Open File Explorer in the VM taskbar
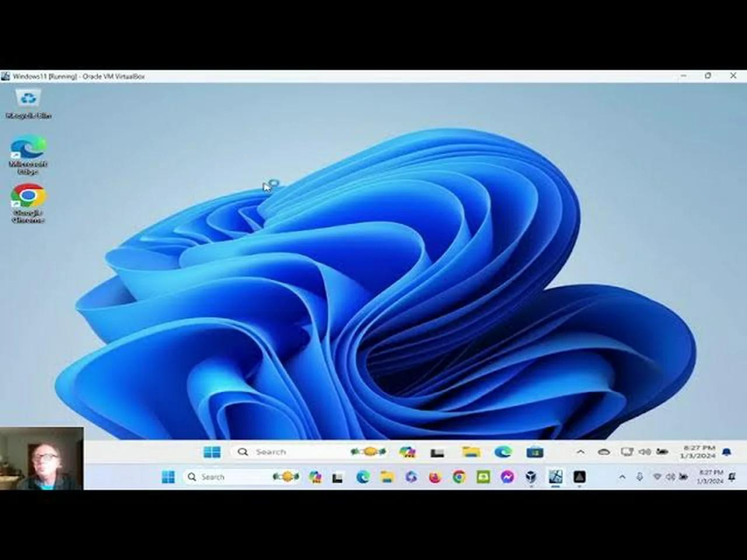747x560 pixels. pos(470,452)
